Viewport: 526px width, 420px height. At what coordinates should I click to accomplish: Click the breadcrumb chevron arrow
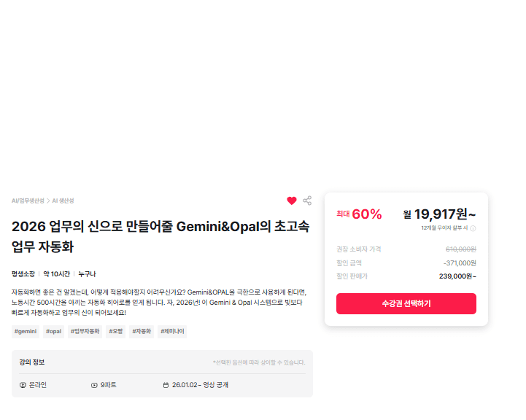[48, 201]
